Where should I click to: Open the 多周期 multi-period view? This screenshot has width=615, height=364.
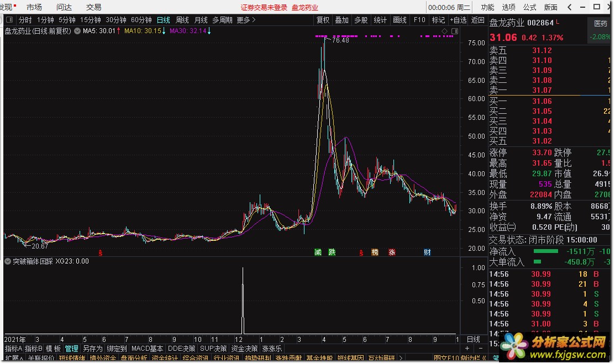pyautogui.click(x=222, y=20)
